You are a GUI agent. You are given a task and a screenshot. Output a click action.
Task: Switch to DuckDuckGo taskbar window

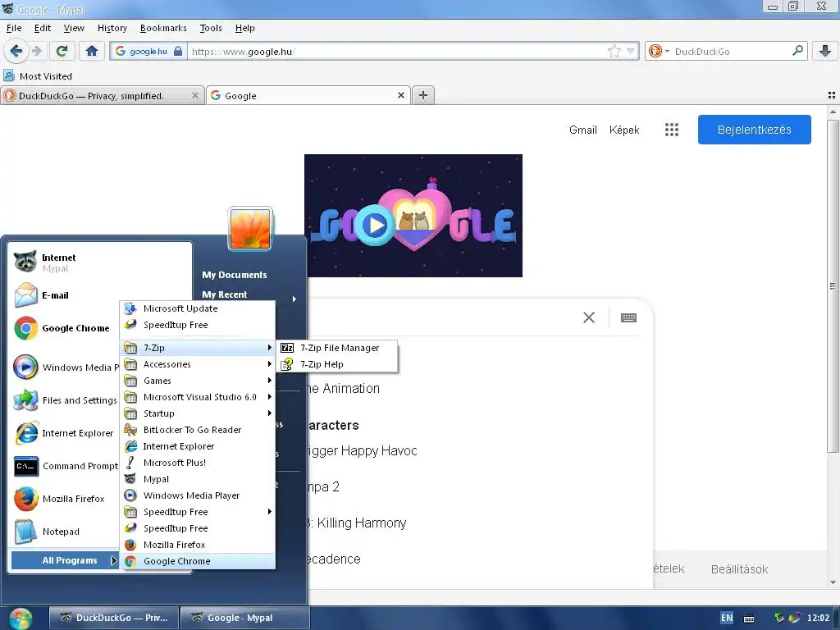113,618
